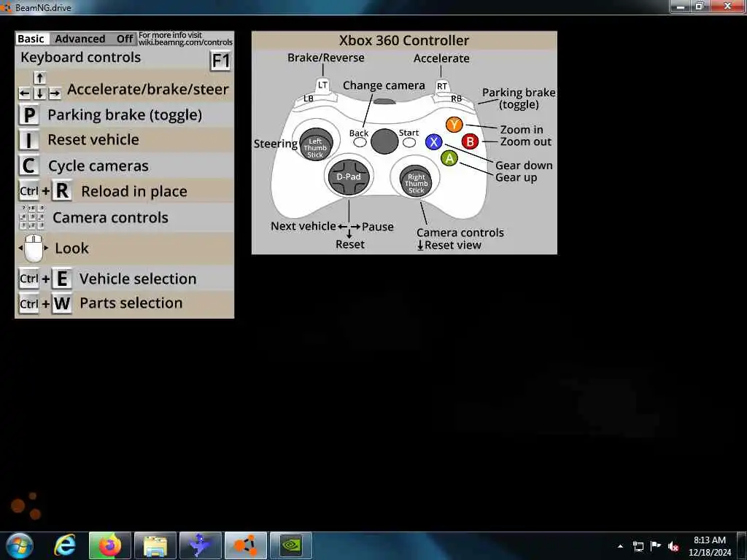This screenshot has height=560, width=747.
Task: Open the network tray icon
Action: point(638,547)
